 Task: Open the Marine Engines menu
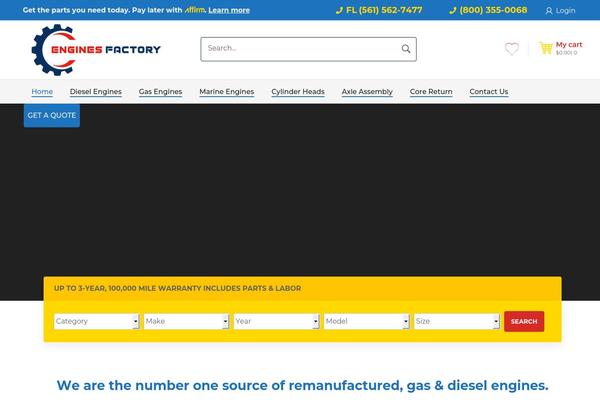(x=227, y=92)
